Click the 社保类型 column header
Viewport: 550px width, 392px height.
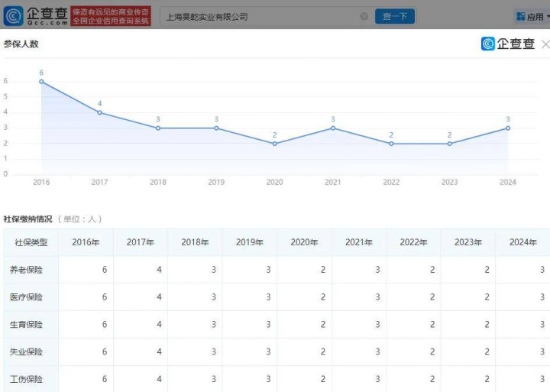tap(31, 242)
